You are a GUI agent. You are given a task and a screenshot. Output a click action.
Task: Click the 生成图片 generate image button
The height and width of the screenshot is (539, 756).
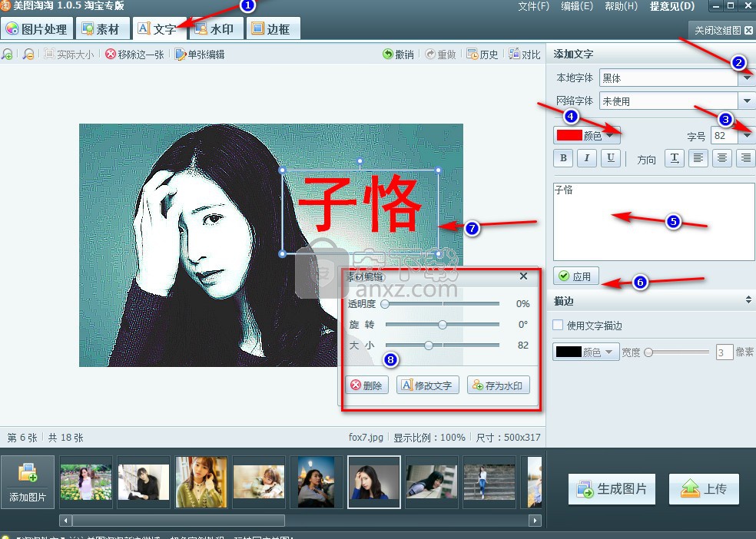pos(612,489)
